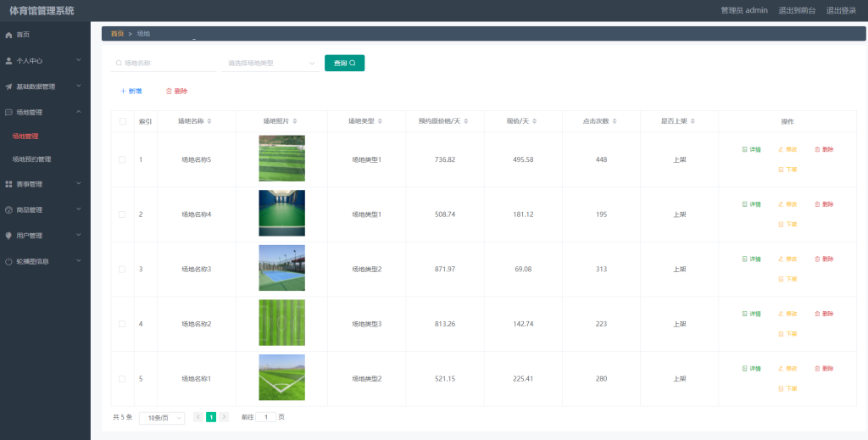Click the 详情 detail icon for 场地名称5
The image size is (868, 440).
(x=744, y=149)
